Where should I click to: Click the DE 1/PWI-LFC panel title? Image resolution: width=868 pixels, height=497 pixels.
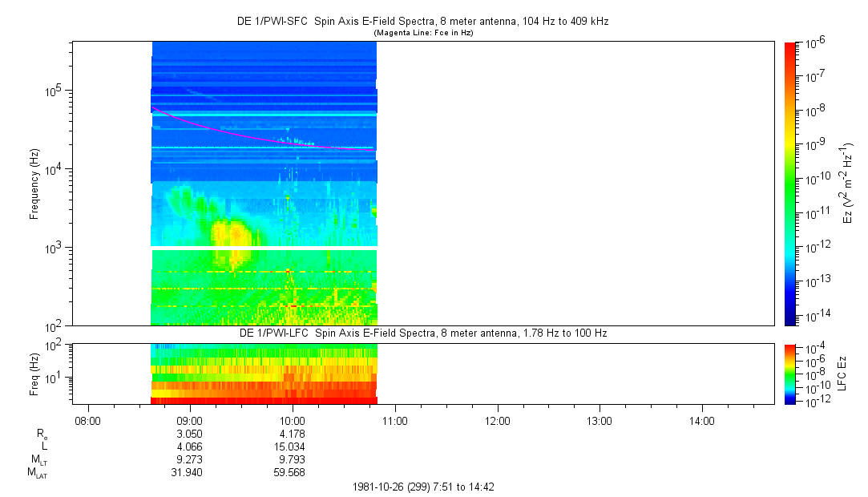coord(424,333)
